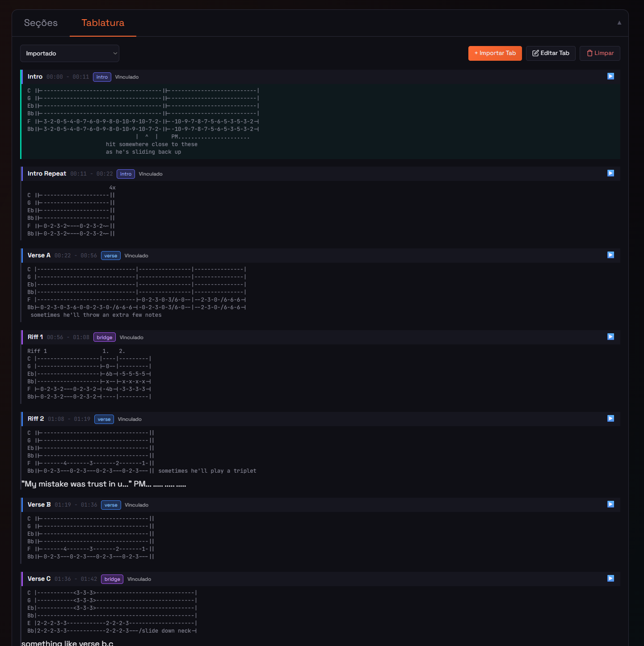Play the Riff 2 section
644x646 pixels.
tap(610, 419)
